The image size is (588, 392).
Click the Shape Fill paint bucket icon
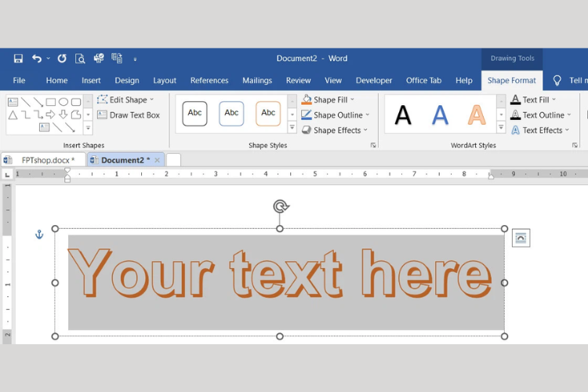pos(307,100)
